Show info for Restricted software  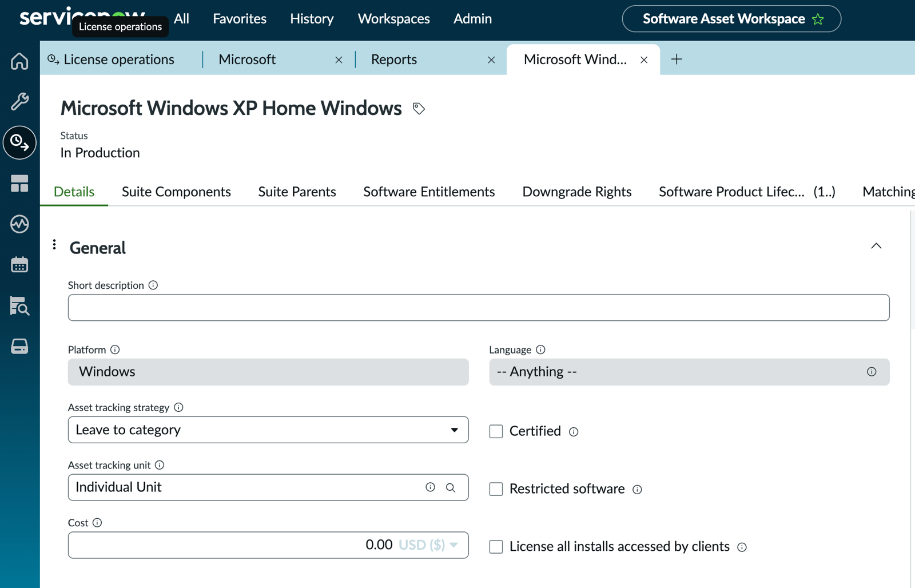[x=637, y=490]
